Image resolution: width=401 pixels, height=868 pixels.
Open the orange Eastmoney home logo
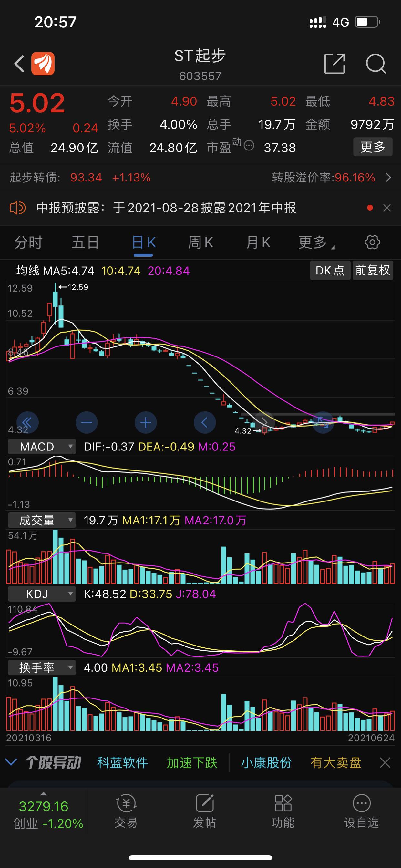click(43, 64)
